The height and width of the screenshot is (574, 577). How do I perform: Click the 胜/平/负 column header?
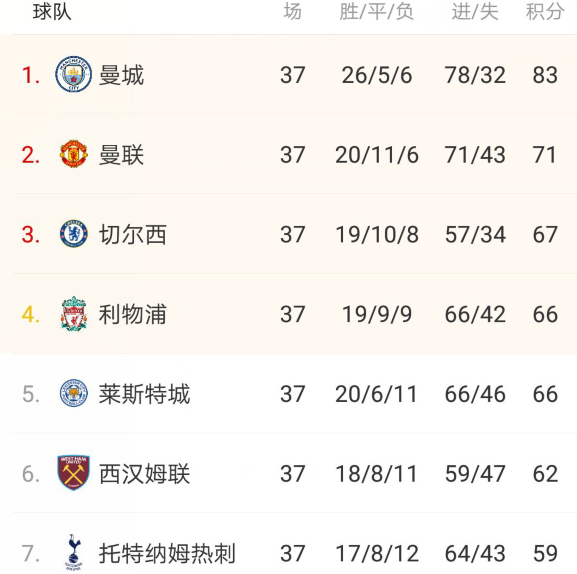[x=377, y=11]
